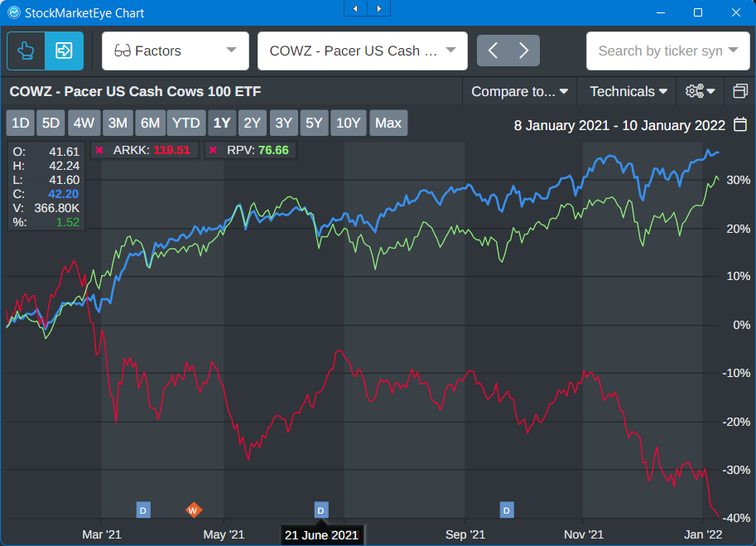Image resolution: width=756 pixels, height=546 pixels.
Task: Switch chart range to Max
Action: pos(388,123)
